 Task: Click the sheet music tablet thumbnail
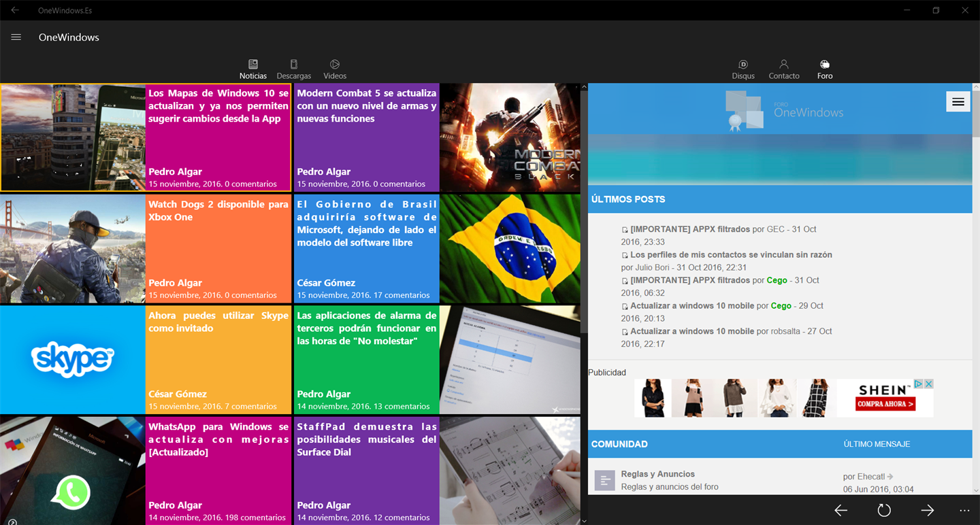pos(510,471)
